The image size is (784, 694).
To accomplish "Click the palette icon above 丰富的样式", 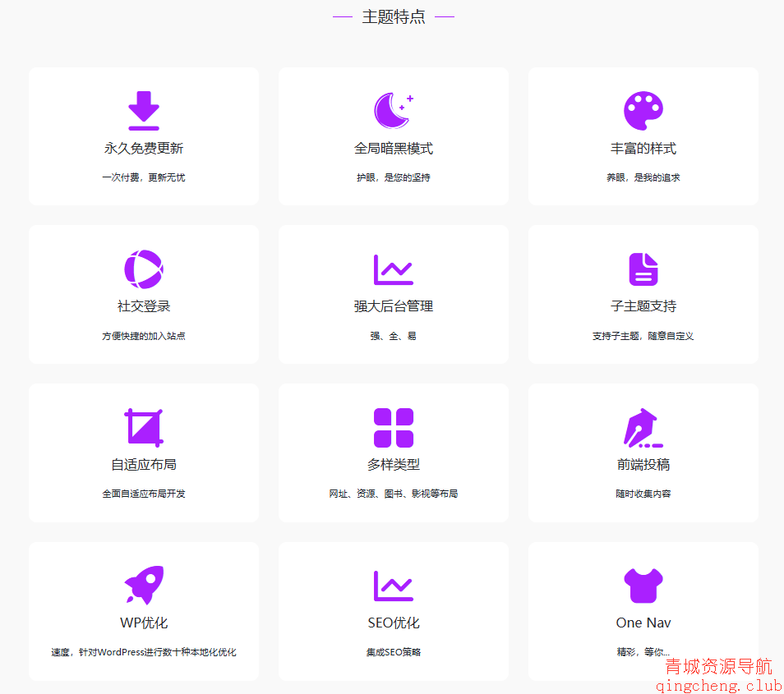I will pos(643,108).
